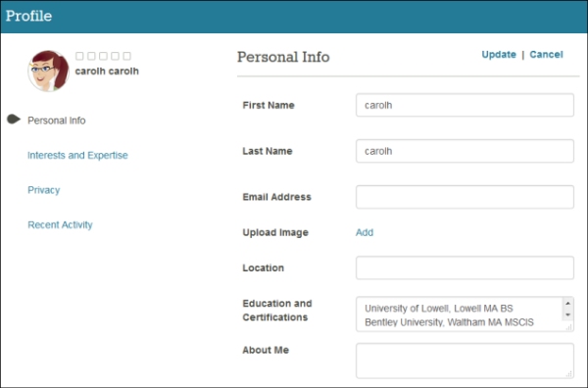Focus the Email Address input box

click(x=465, y=197)
